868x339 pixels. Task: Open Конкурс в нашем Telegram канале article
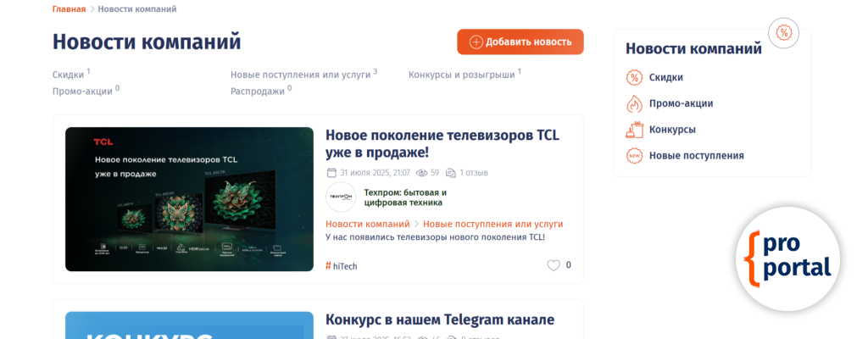point(439,320)
